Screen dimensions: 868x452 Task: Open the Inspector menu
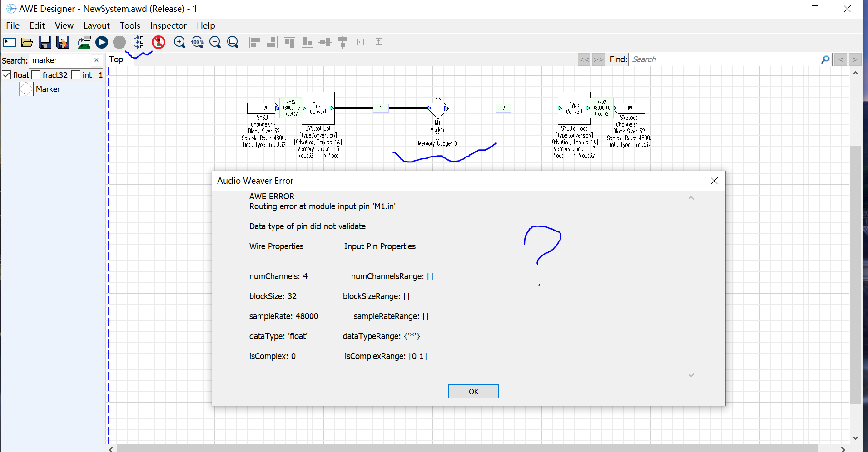pyautogui.click(x=168, y=26)
